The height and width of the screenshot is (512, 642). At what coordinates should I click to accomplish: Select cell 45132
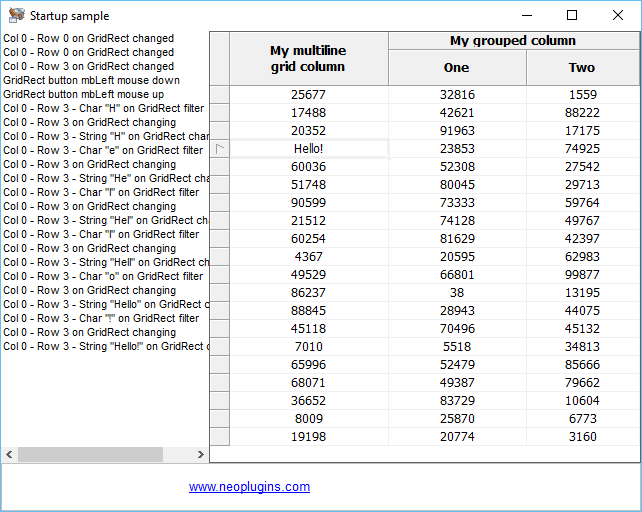pos(583,329)
